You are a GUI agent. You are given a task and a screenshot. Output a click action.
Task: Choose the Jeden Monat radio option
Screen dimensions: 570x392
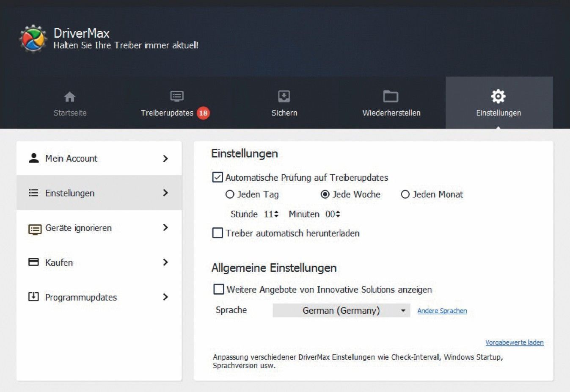coord(405,194)
